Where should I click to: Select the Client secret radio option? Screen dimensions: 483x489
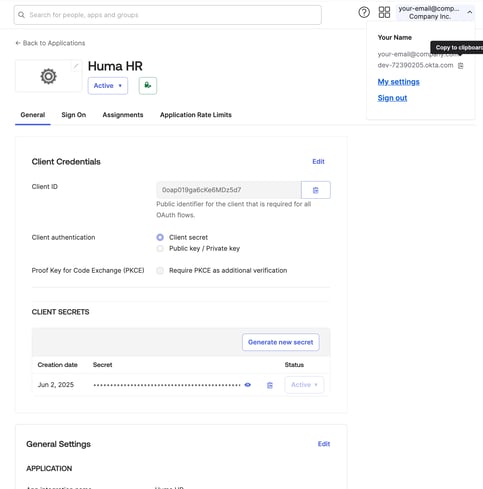pyautogui.click(x=160, y=237)
